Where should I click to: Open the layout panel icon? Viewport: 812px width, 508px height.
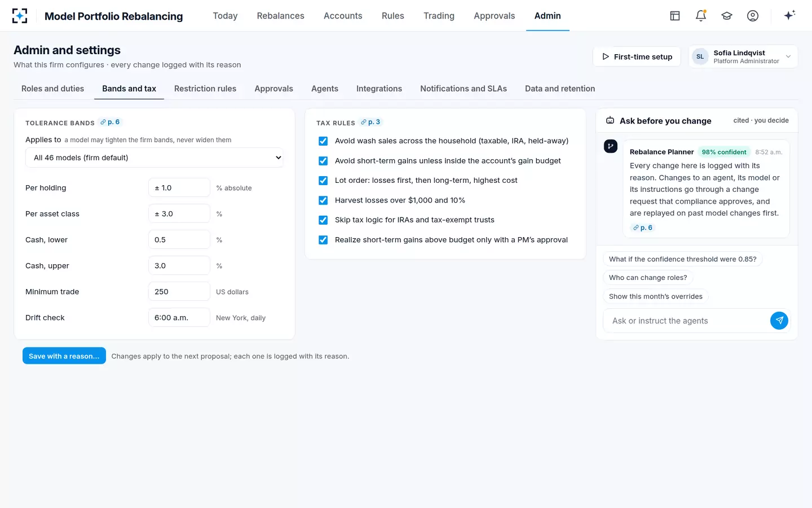pos(675,16)
